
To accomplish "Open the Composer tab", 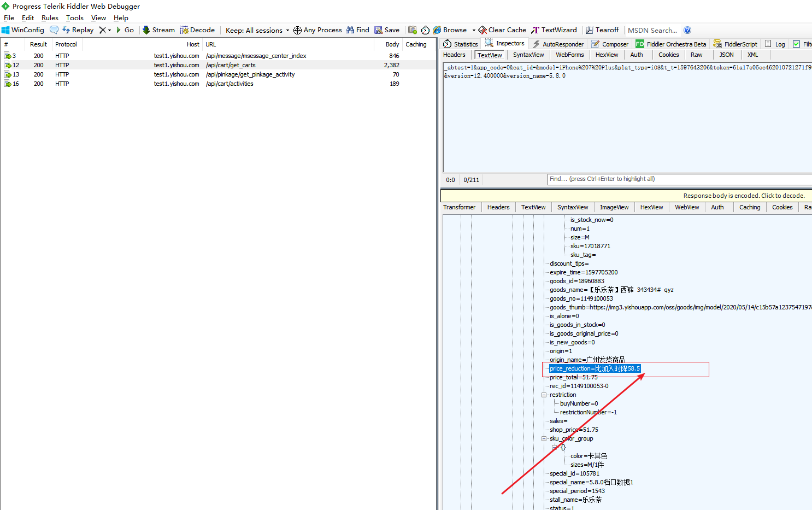I will tap(610, 44).
